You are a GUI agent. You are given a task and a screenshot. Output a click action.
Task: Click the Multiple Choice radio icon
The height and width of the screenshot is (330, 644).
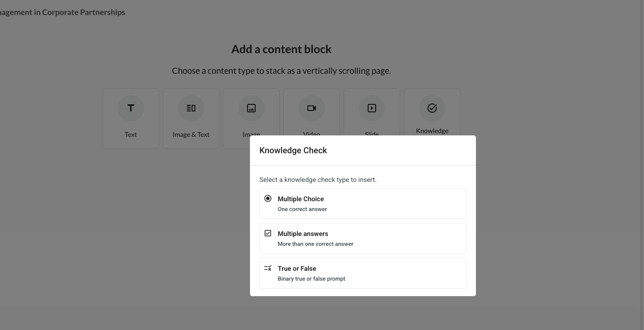click(268, 198)
